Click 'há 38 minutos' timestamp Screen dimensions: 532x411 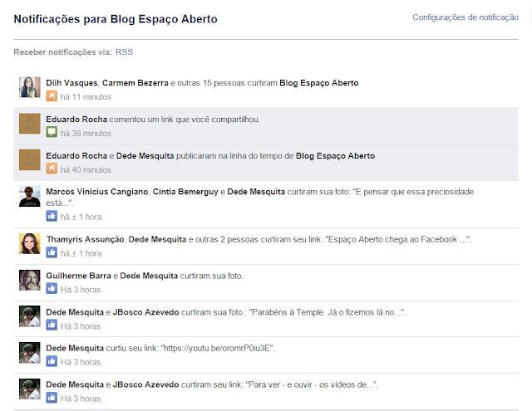[86, 133]
